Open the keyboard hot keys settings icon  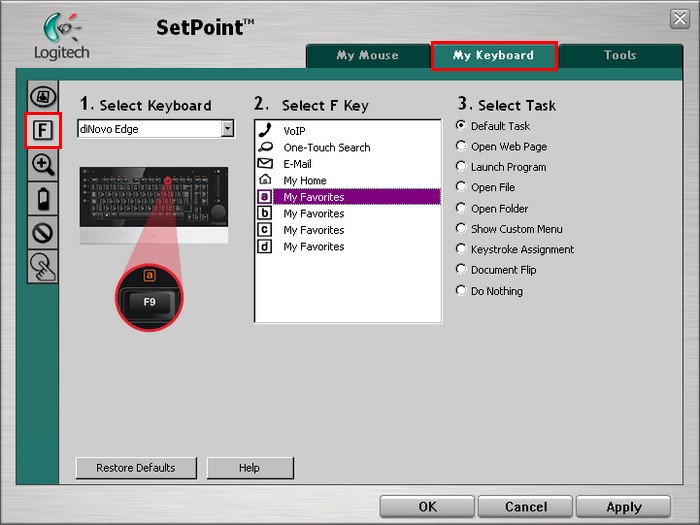click(42, 96)
